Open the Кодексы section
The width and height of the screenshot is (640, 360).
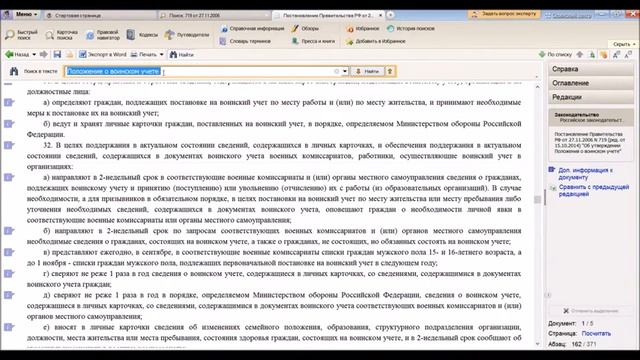coord(142,35)
